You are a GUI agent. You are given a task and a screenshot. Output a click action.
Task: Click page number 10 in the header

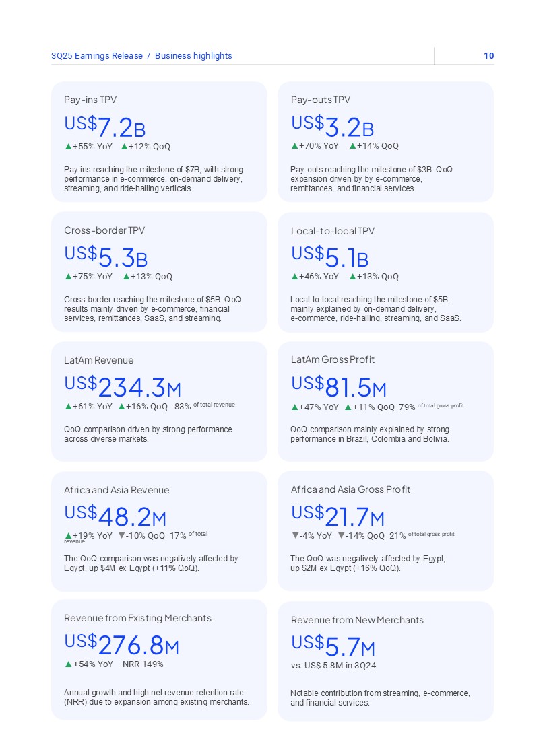click(488, 56)
